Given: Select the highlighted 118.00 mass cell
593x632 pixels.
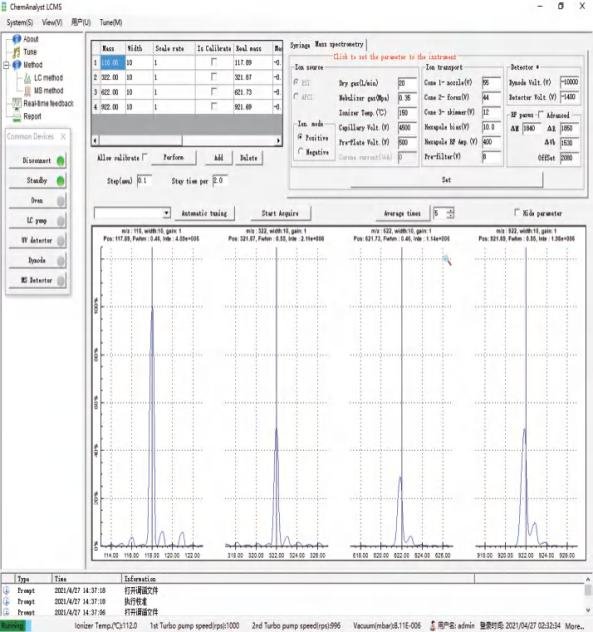Looking at the screenshot, I should click(112, 62).
